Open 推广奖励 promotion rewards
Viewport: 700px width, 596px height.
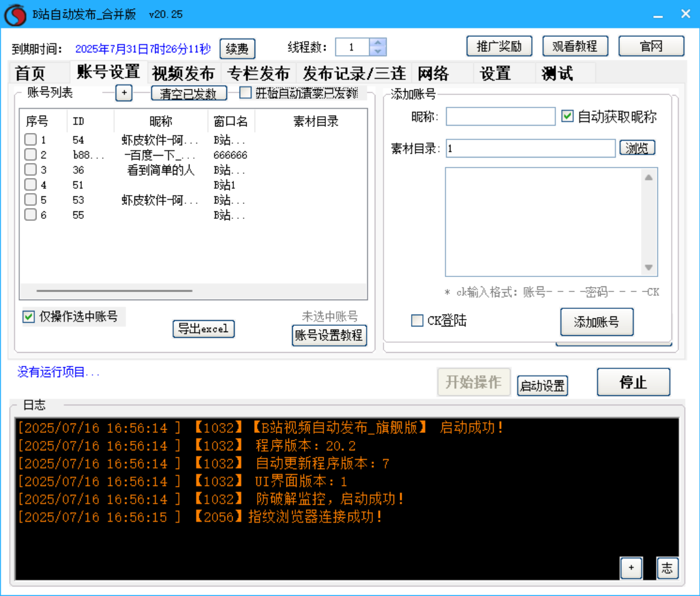499,46
